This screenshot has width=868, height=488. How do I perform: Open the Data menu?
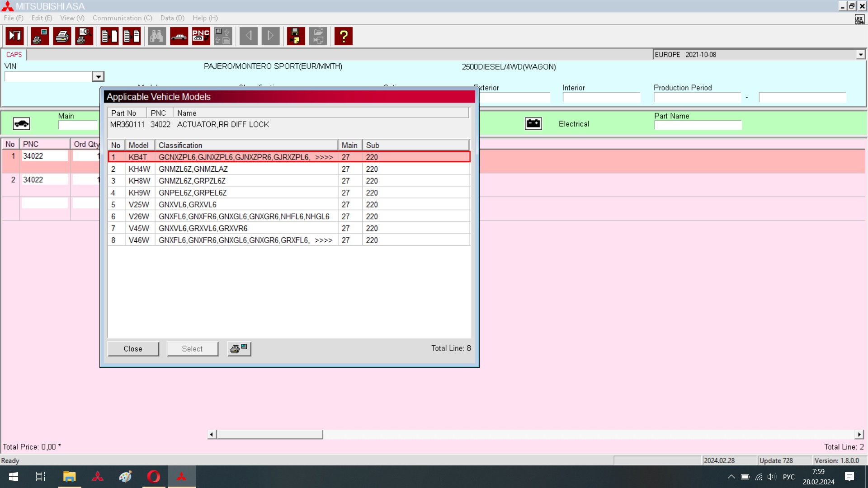(172, 18)
